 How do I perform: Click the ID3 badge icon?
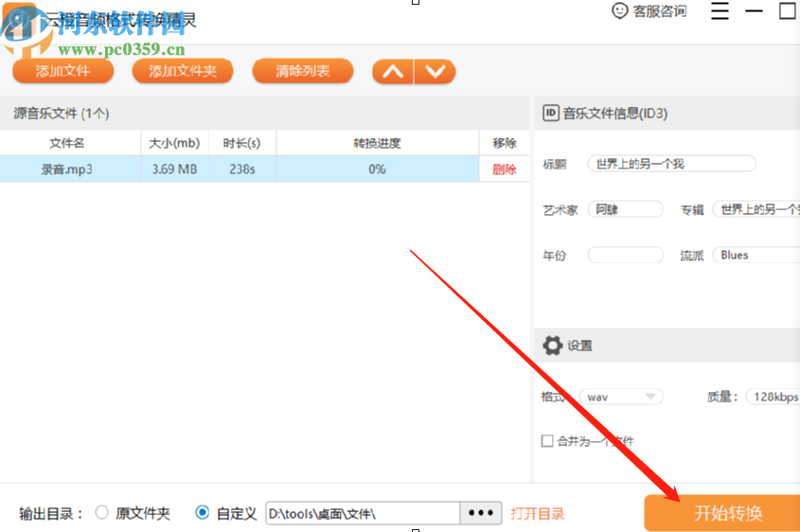pos(550,113)
